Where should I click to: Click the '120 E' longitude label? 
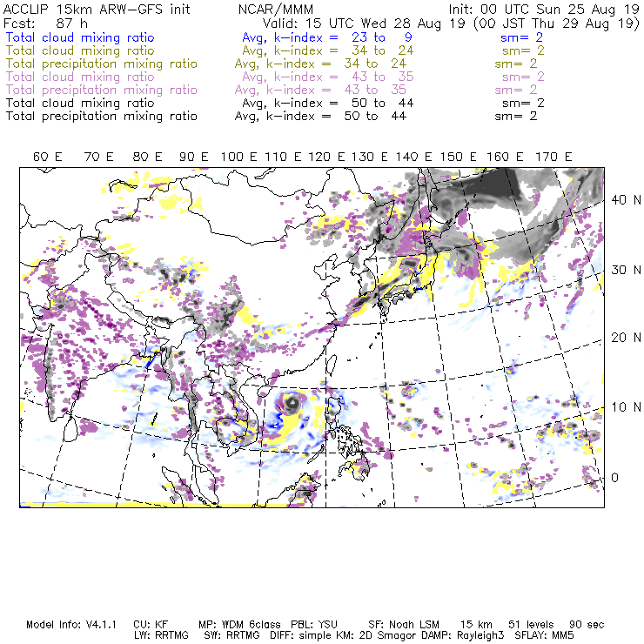point(326,157)
